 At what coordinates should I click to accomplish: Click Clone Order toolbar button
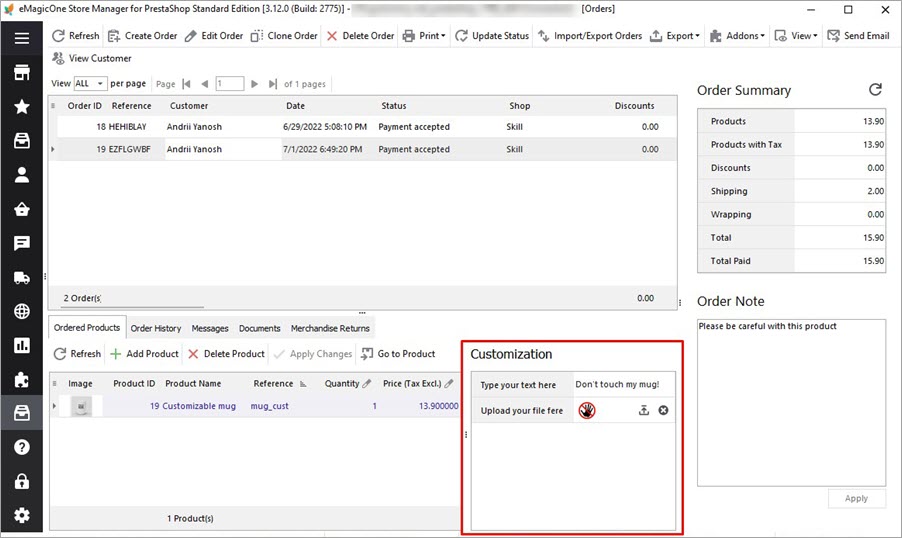284,36
